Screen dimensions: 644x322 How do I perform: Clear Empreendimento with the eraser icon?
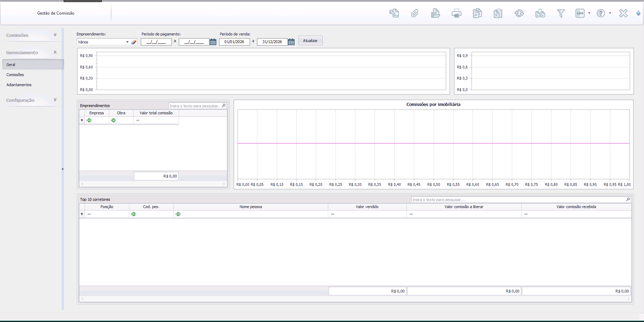tap(134, 42)
